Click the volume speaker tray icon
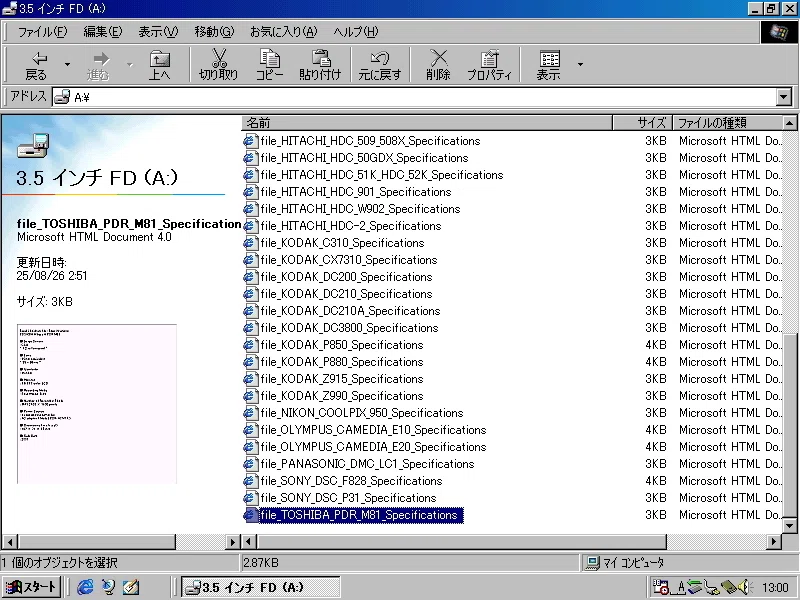 click(x=743, y=587)
